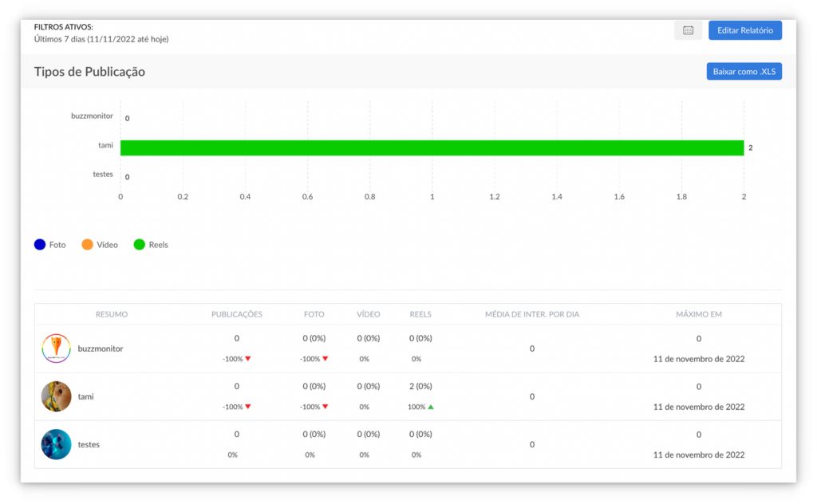Click green up arrow in tami Reels
The height and width of the screenshot is (504, 817).
pos(431,407)
